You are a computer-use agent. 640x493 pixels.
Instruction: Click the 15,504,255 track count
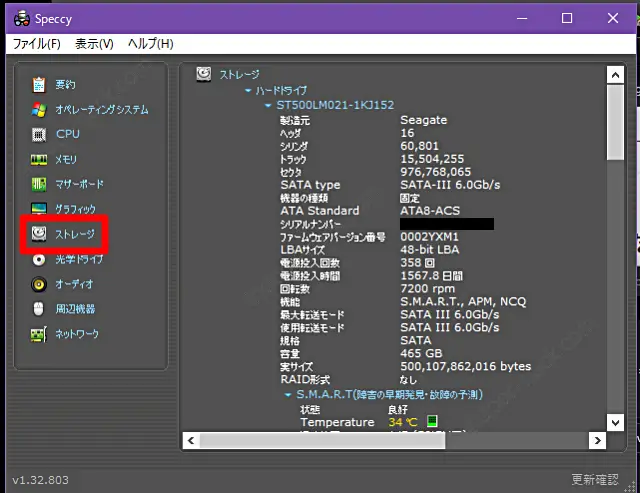click(432, 159)
